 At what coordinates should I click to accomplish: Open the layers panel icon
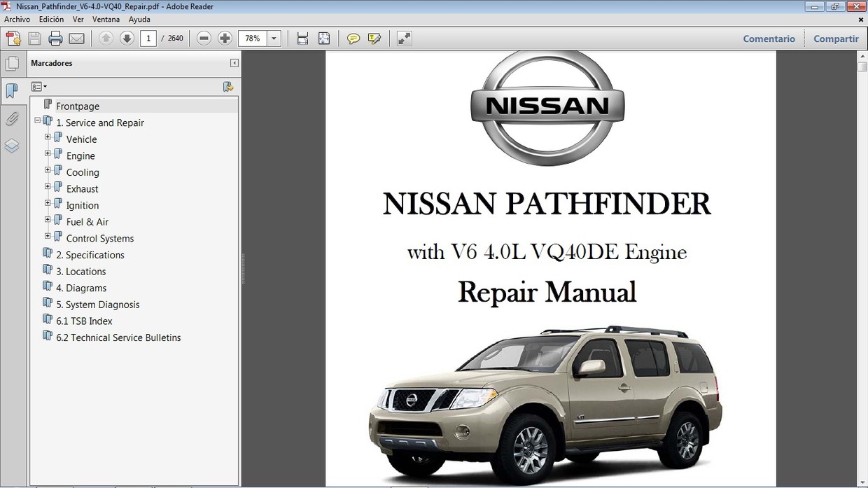pyautogui.click(x=12, y=146)
